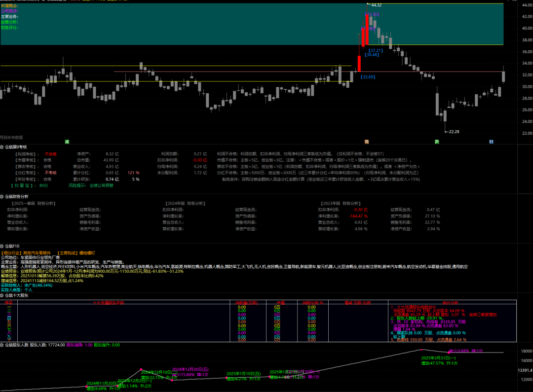Click the [32.69] blue price tag

coord(368,77)
